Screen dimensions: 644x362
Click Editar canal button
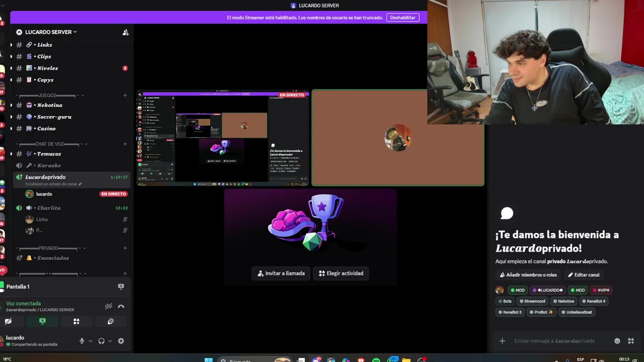click(x=584, y=275)
